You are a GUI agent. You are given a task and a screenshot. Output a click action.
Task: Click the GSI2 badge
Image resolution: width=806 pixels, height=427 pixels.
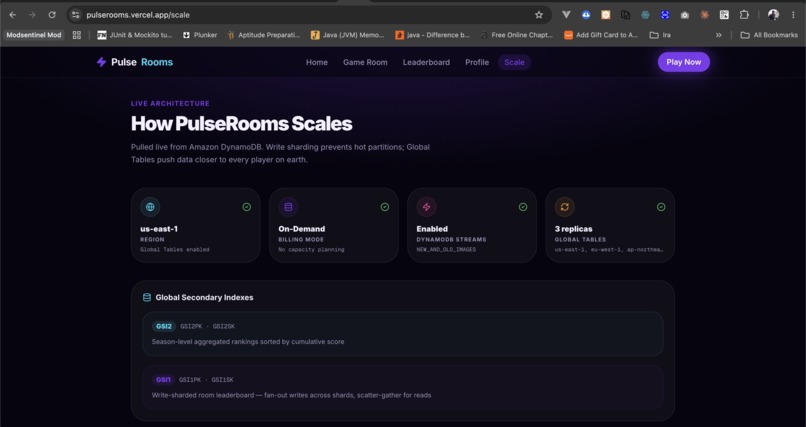click(164, 326)
